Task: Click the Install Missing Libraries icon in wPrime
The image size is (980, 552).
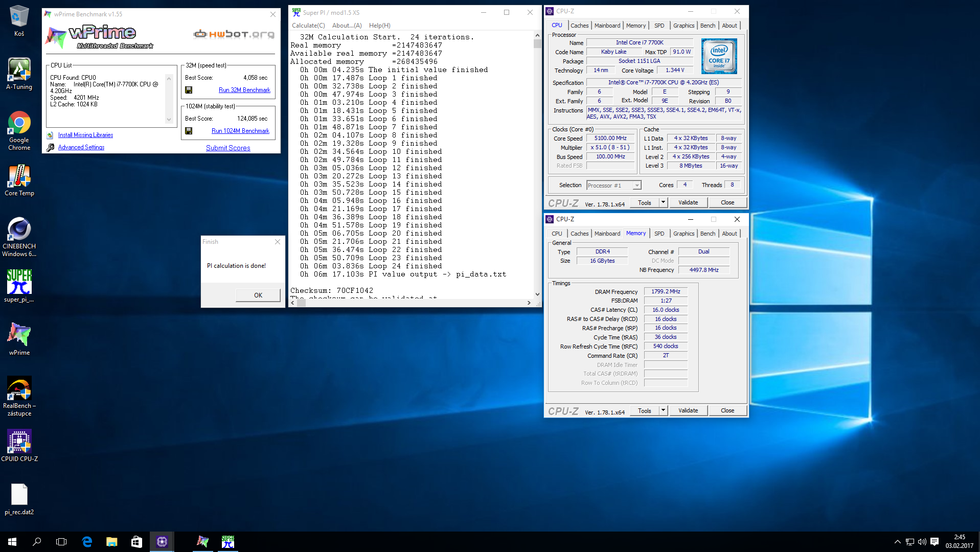Action: point(50,135)
